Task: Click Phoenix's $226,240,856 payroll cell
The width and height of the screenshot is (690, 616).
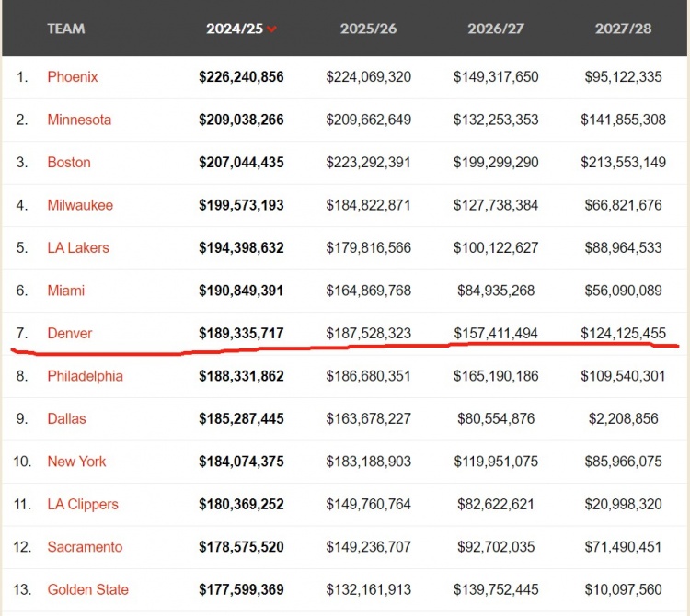Action: pyautogui.click(x=241, y=77)
